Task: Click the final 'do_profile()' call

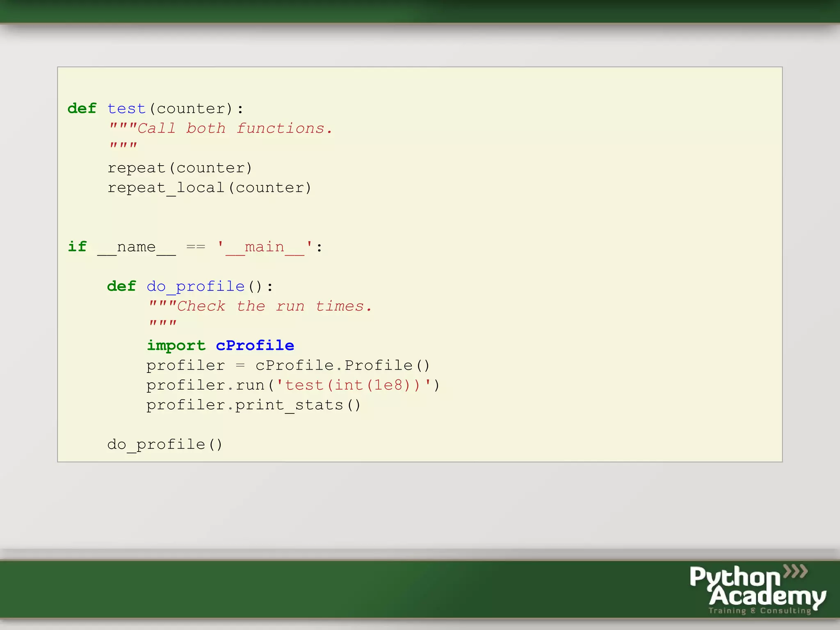Action: click(x=165, y=445)
